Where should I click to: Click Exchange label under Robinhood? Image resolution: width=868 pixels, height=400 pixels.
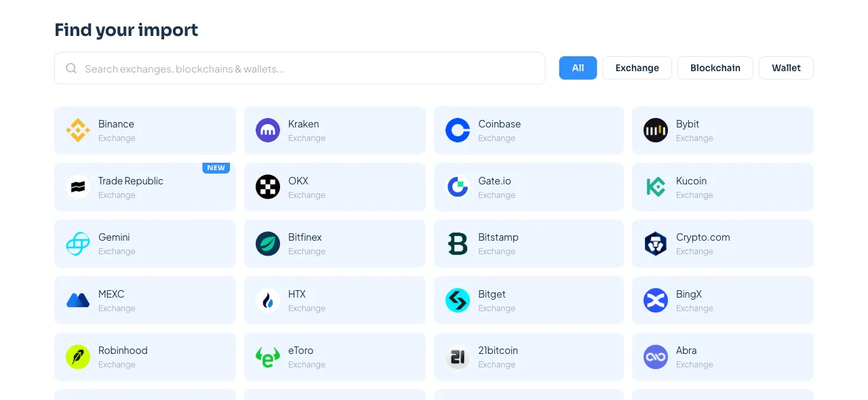(x=117, y=365)
